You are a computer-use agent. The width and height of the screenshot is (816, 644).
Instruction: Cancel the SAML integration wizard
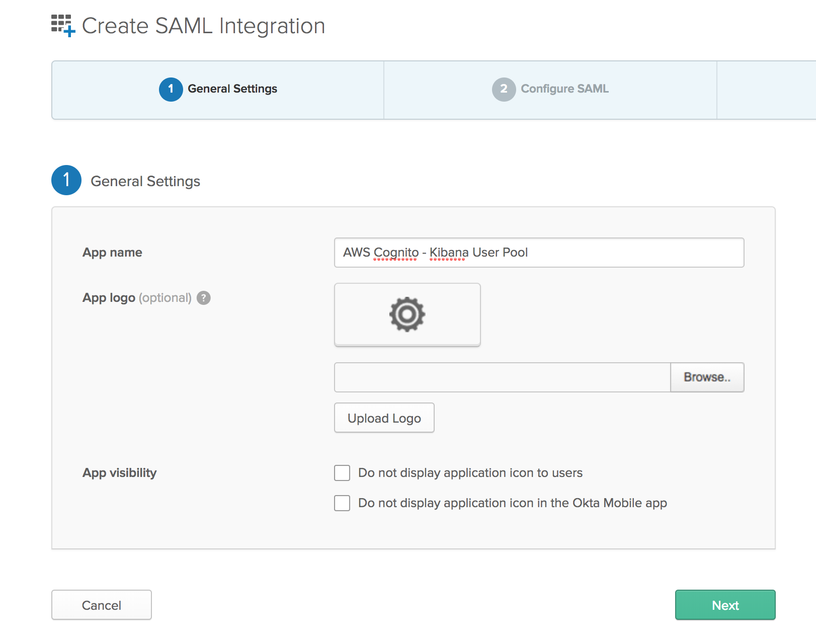coord(102,605)
